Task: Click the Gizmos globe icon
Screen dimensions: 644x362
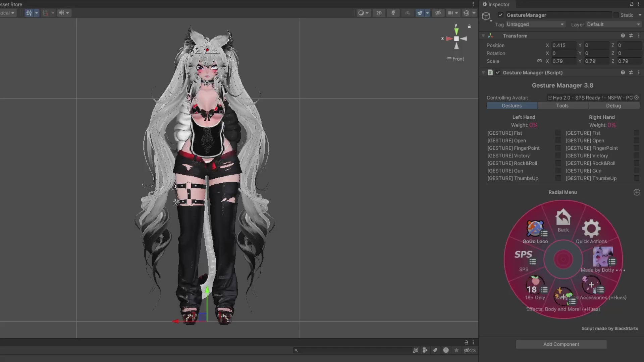Action: pos(466,13)
